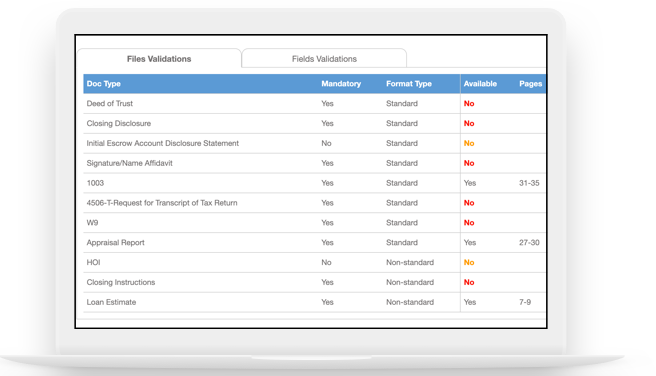Click red No for Closing Instructions
This screenshot has width=656, height=376.
[469, 282]
